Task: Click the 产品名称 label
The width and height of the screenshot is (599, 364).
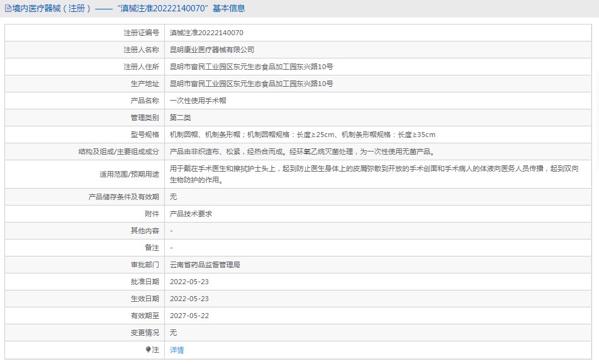Action: pyautogui.click(x=145, y=101)
